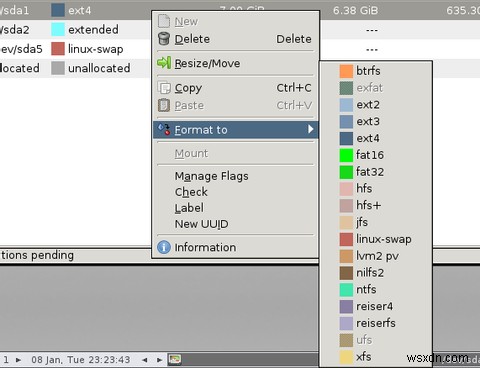This screenshot has width=480, height=368.
Task: Expand the Format to submenu arrow
Action: (x=311, y=129)
